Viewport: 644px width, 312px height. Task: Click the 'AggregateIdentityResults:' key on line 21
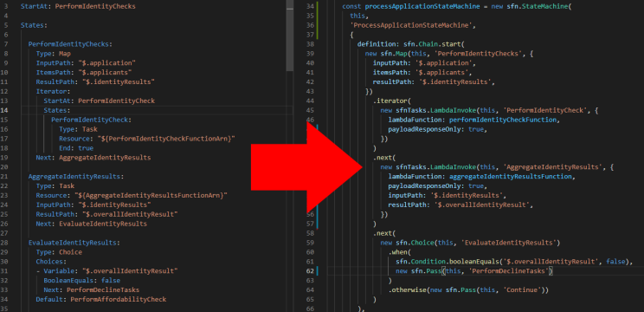click(76, 177)
